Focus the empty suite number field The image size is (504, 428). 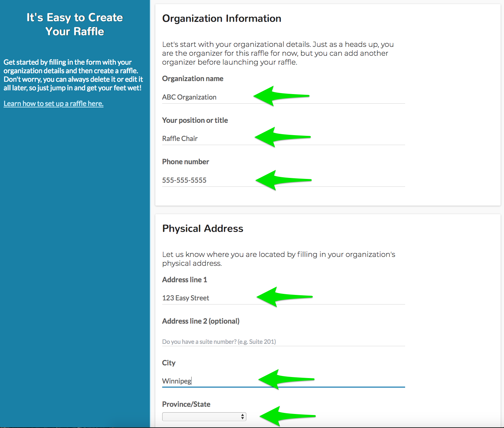tap(283, 341)
